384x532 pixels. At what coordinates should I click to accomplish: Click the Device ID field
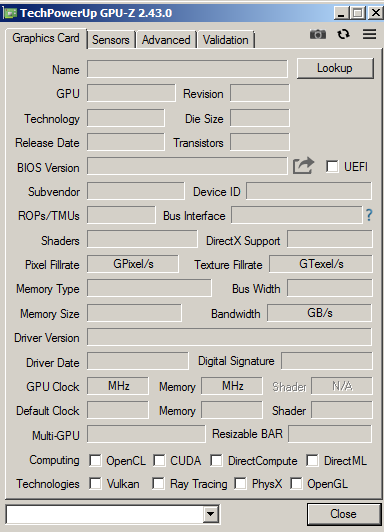[x=309, y=191]
